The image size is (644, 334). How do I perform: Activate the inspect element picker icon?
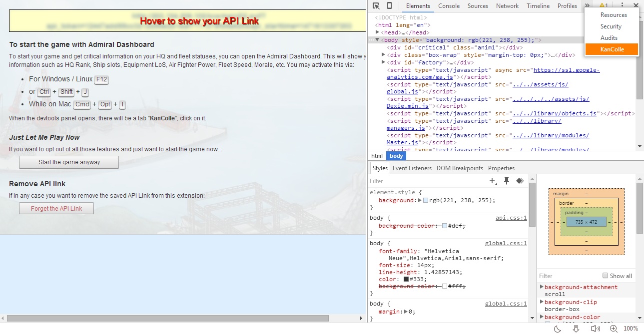coord(376,6)
